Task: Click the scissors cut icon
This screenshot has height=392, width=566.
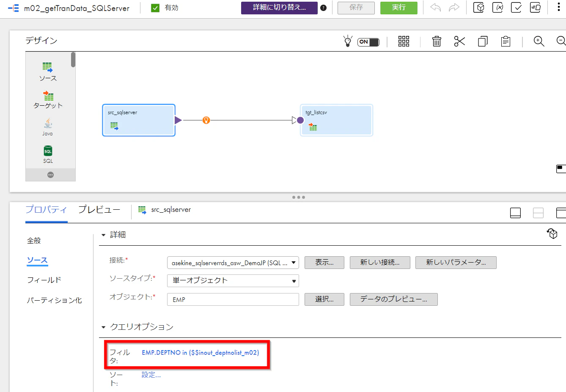Action: 459,41
